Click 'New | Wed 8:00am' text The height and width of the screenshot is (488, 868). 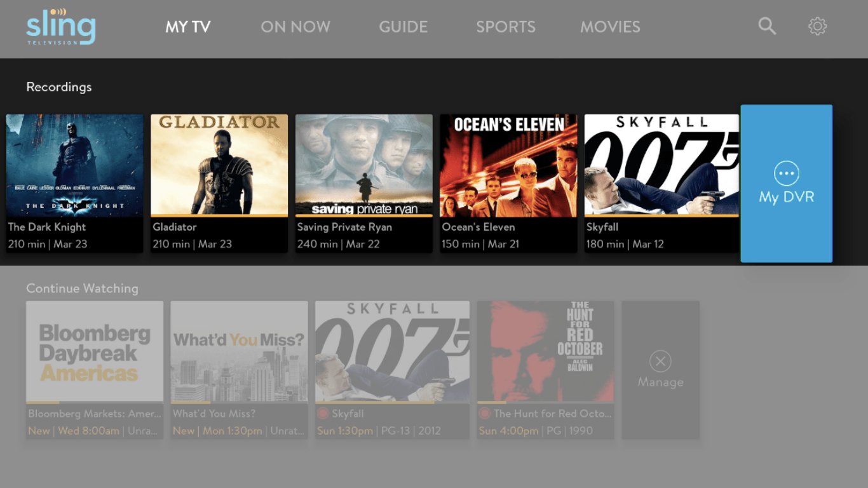coord(74,431)
